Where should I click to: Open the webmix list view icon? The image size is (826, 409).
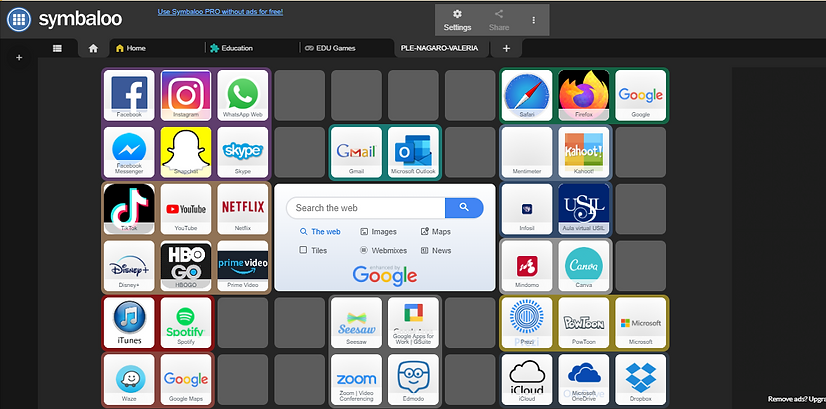click(57, 48)
